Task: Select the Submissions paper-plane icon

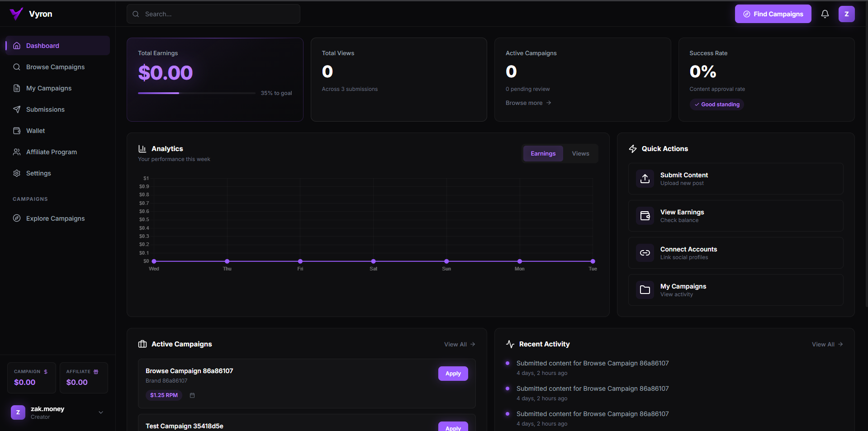Action: coord(17,109)
